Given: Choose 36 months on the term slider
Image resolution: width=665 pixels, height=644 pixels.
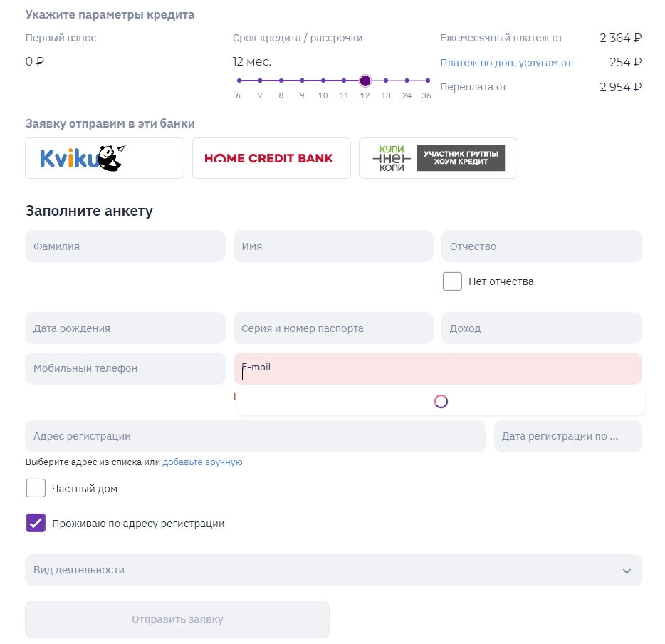Looking at the screenshot, I should pyautogui.click(x=427, y=80).
